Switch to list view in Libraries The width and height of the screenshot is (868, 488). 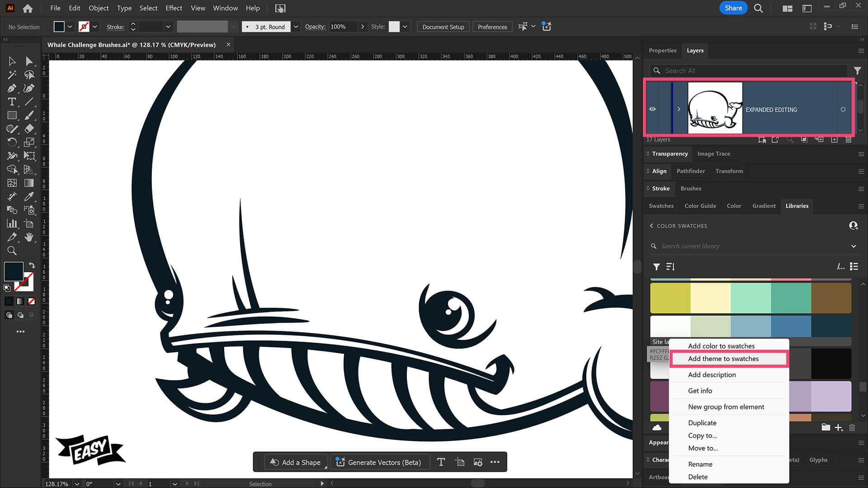coord(854,267)
